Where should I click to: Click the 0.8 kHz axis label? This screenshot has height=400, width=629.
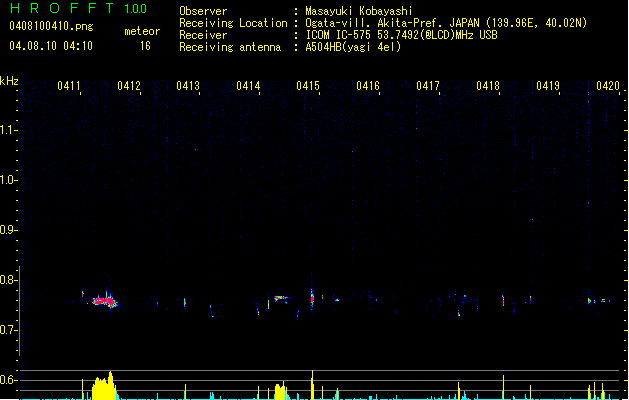(8, 280)
